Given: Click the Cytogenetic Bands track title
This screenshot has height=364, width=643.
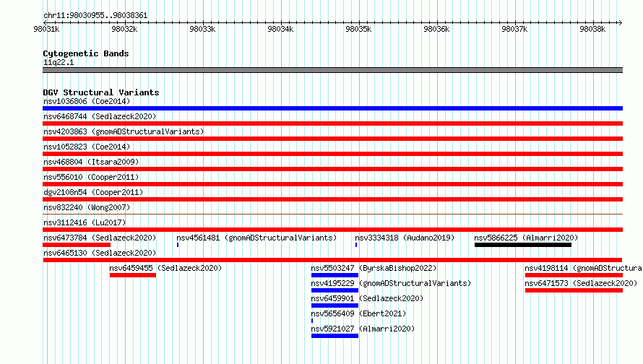Looking at the screenshot, I should click(x=86, y=53).
